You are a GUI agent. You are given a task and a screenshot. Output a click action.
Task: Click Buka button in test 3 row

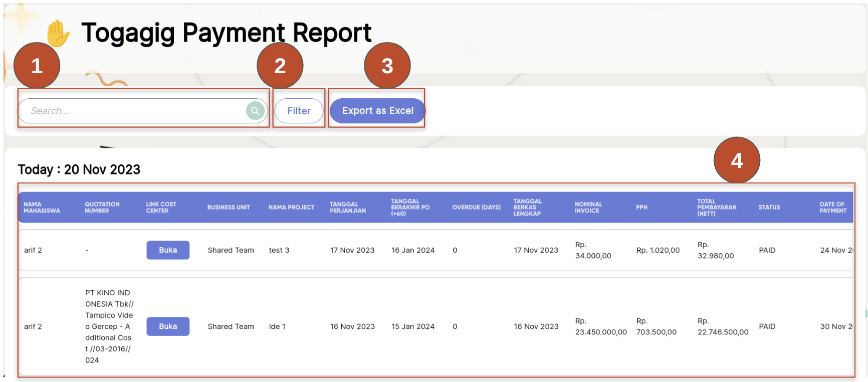(168, 250)
